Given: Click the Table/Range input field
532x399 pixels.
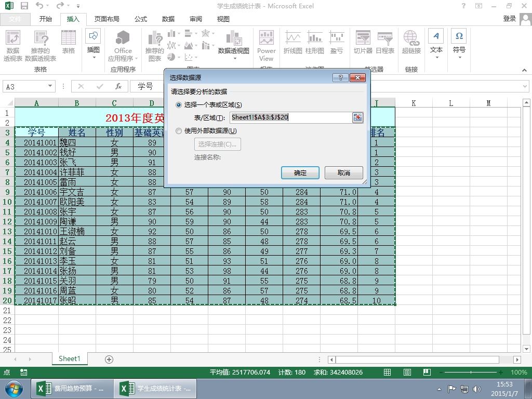Looking at the screenshot, I should point(291,117).
